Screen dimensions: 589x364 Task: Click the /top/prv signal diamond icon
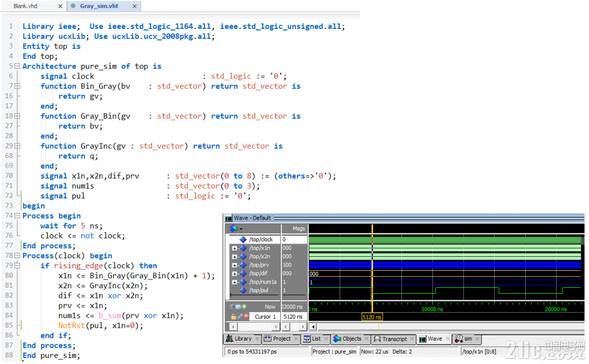[243, 265]
